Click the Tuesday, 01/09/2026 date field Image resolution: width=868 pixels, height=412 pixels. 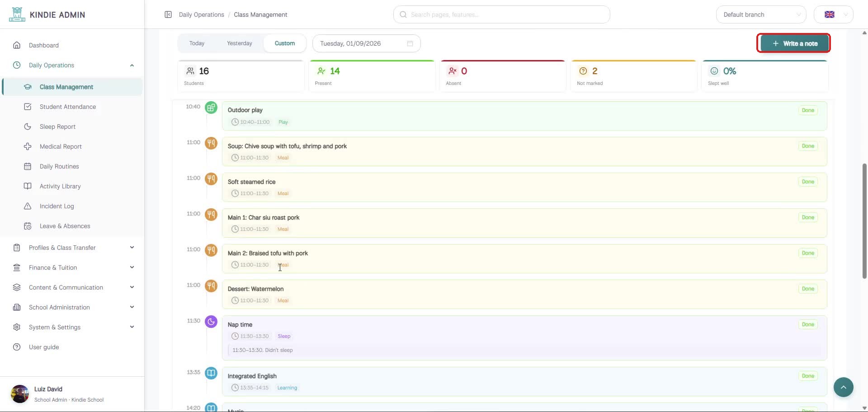367,43
